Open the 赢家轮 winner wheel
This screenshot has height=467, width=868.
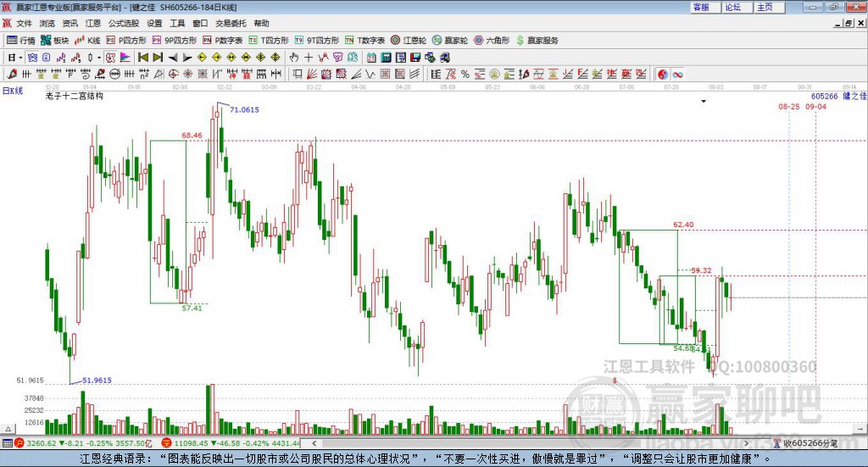pos(450,41)
